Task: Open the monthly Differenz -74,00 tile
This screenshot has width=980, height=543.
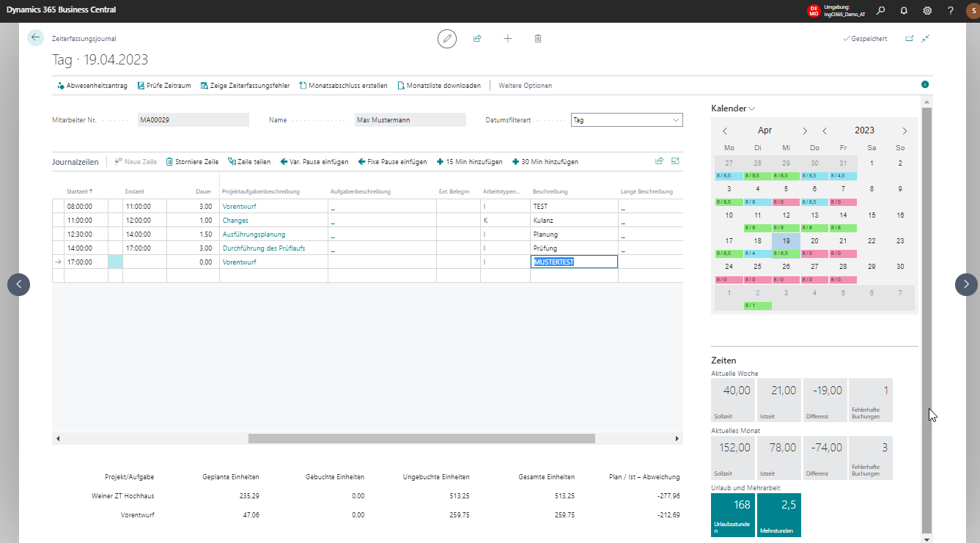Action: point(825,458)
